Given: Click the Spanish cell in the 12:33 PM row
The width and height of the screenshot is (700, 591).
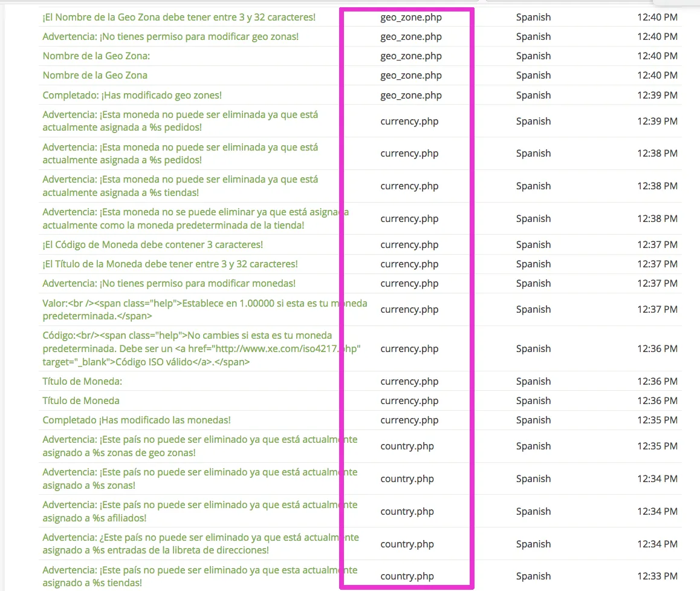Looking at the screenshot, I should (534, 576).
